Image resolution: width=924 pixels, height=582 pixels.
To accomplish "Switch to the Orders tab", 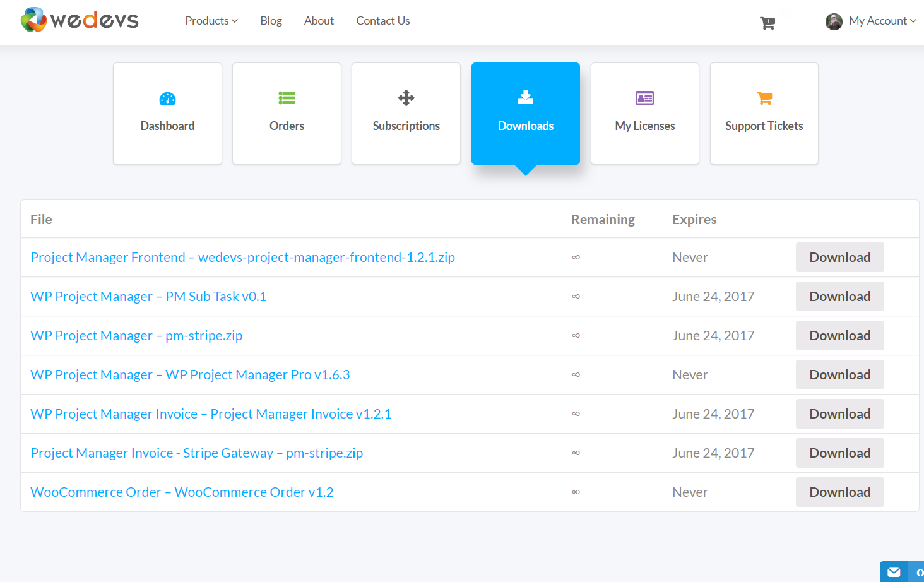I will click(x=287, y=114).
